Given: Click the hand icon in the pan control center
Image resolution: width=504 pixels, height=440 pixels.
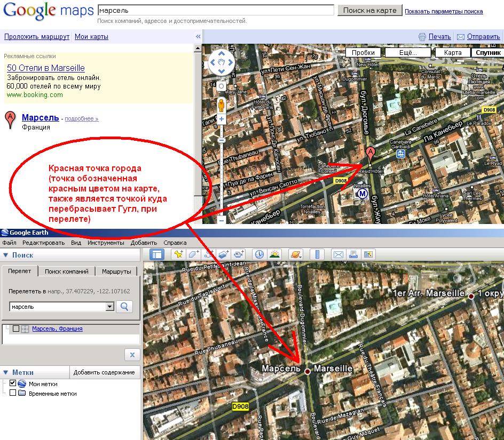Looking at the screenshot, I should 222,62.
